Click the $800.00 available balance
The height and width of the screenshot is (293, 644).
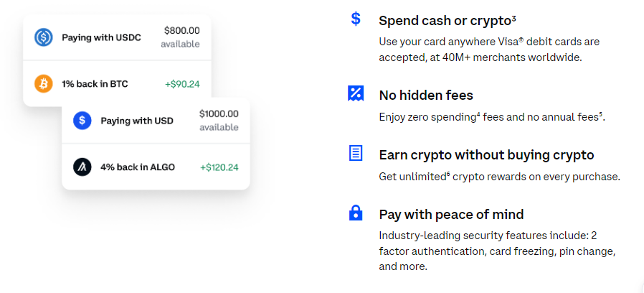180,37
